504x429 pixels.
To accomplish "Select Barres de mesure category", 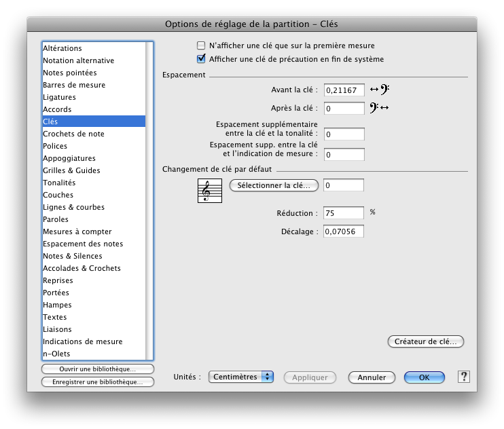I will click(x=94, y=85).
